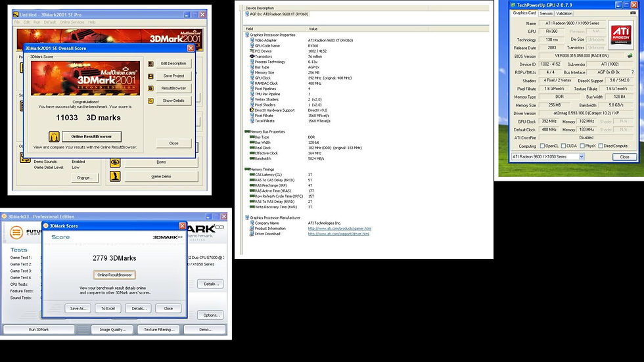Click the BIOS save chip icon in GPU-Z
Viewport: 644px width, 362px height.
tap(630, 56)
